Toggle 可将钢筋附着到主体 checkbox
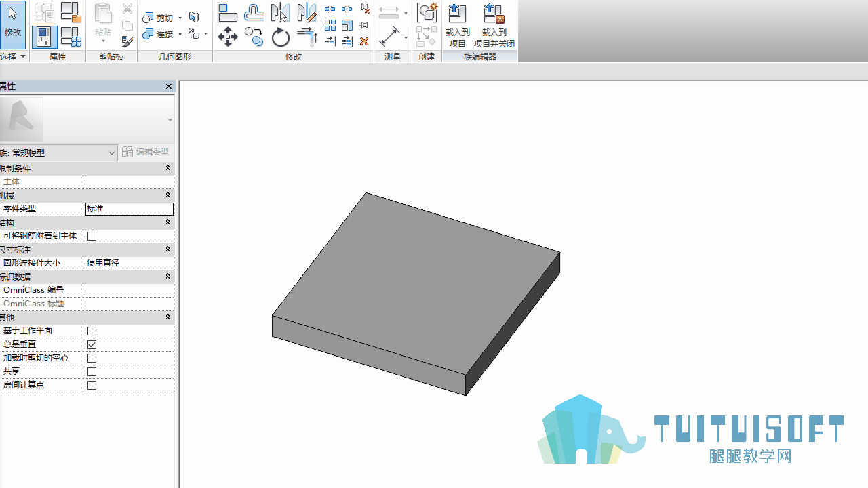The width and height of the screenshot is (868, 488). [x=92, y=236]
